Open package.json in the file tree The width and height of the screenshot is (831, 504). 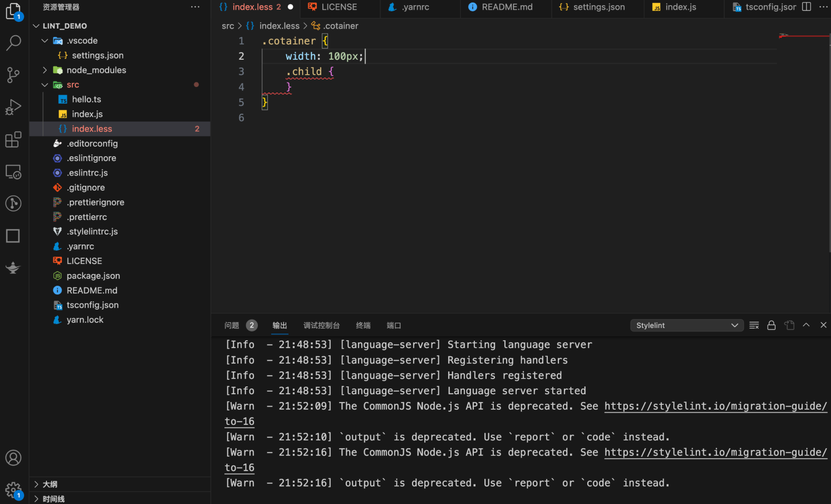coord(120,276)
